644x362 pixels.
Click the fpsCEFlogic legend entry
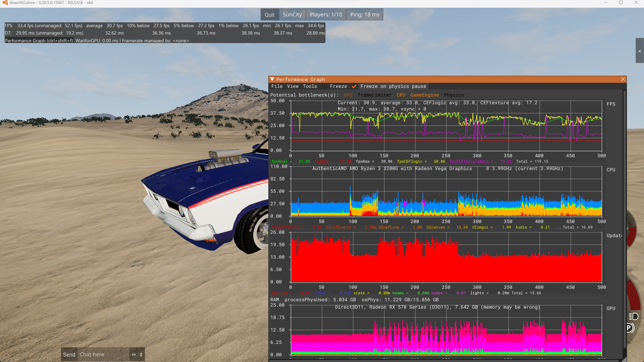coord(421,162)
